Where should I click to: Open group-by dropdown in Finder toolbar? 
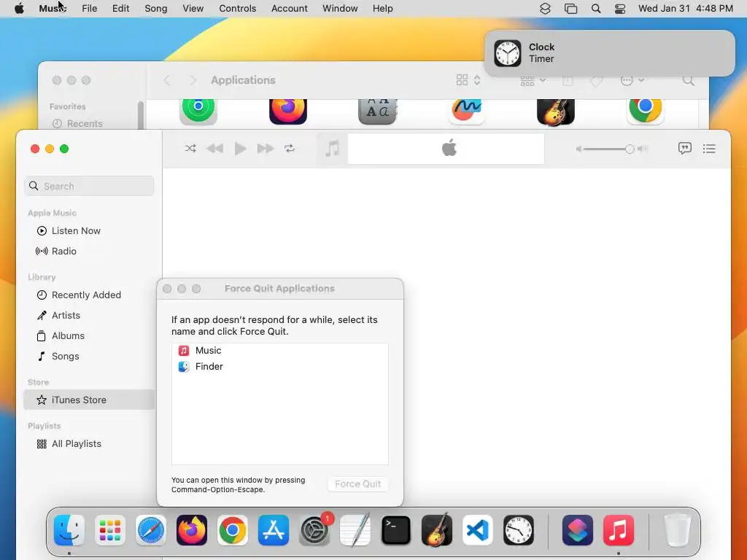[x=533, y=80]
